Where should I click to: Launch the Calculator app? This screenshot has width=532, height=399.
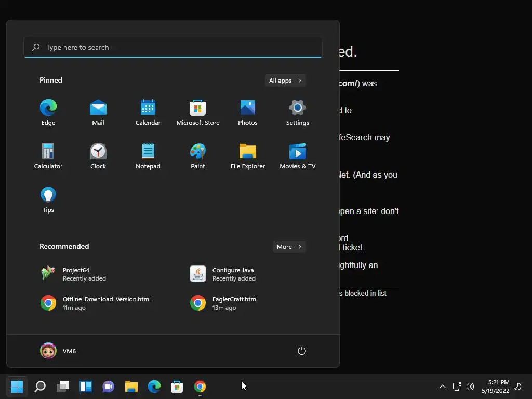pyautogui.click(x=48, y=156)
